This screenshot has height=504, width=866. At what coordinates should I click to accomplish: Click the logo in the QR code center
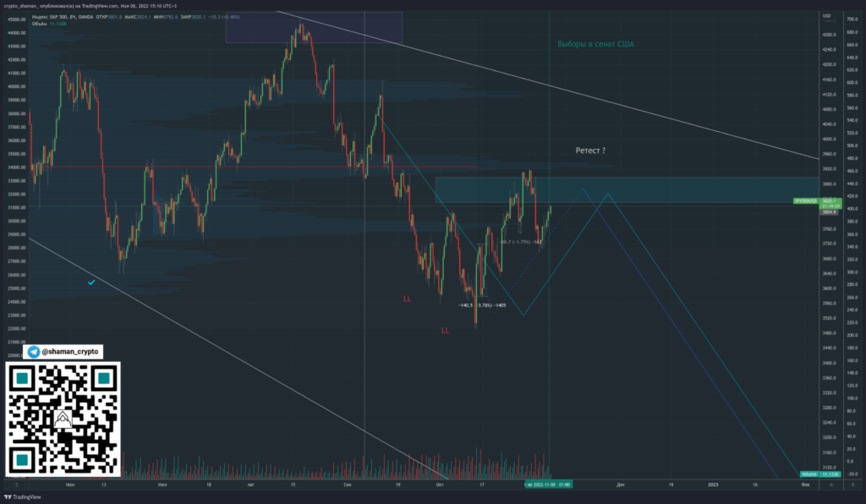pos(63,418)
